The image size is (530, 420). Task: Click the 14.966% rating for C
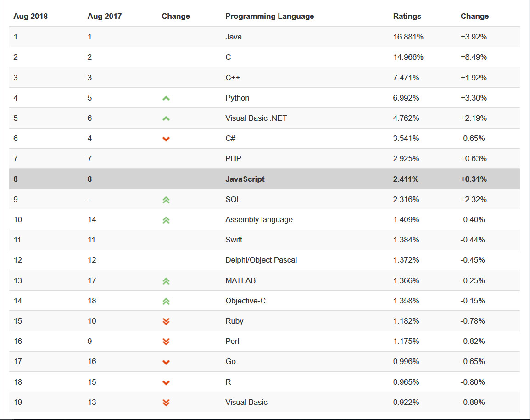[408, 57]
